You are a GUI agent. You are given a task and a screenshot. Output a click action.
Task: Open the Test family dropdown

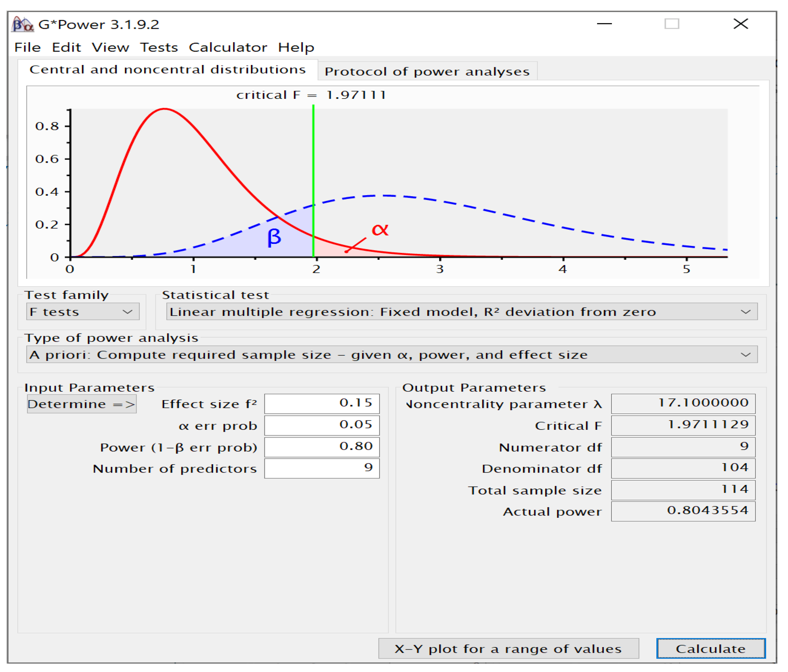click(x=83, y=312)
